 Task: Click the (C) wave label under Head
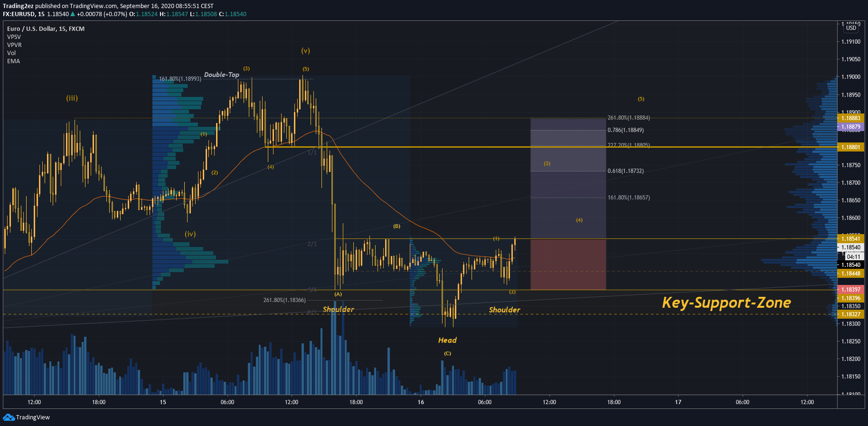[447, 353]
